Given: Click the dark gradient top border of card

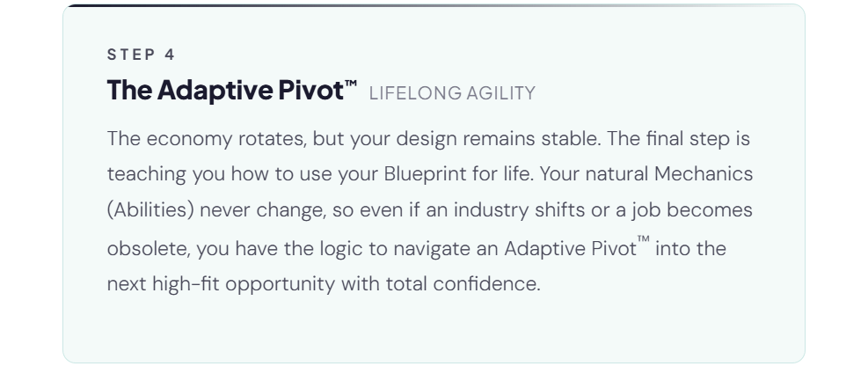Looking at the screenshot, I should [x=264, y=5].
